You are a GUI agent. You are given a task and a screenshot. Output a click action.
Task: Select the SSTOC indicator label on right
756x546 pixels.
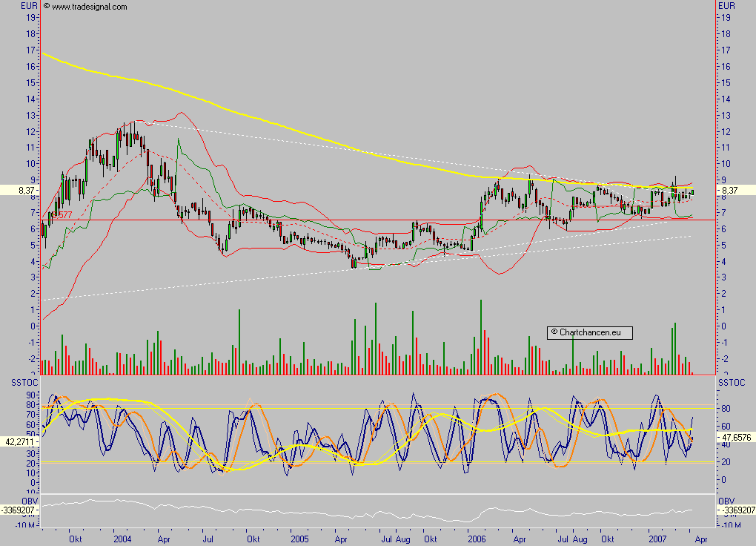tap(732, 382)
